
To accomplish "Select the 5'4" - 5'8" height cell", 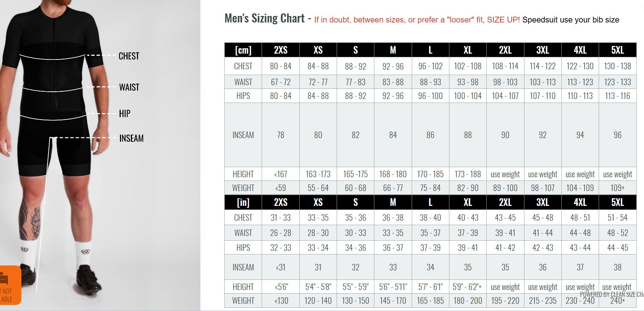I will [x=318, y=287].
